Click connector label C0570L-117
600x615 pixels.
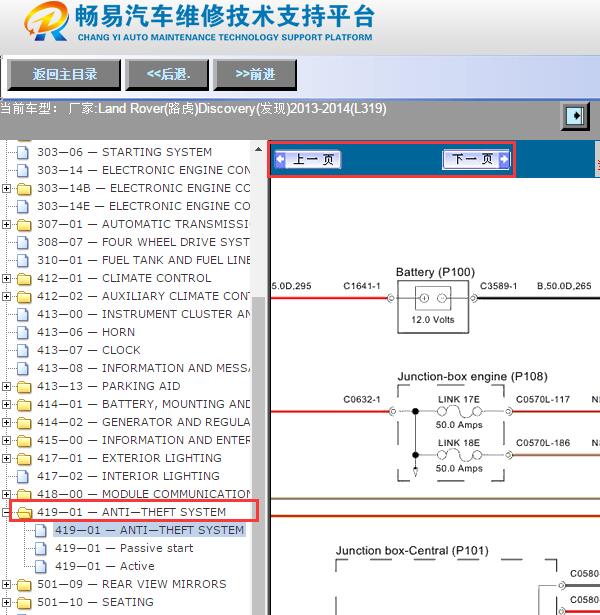[x=543, y=400]
